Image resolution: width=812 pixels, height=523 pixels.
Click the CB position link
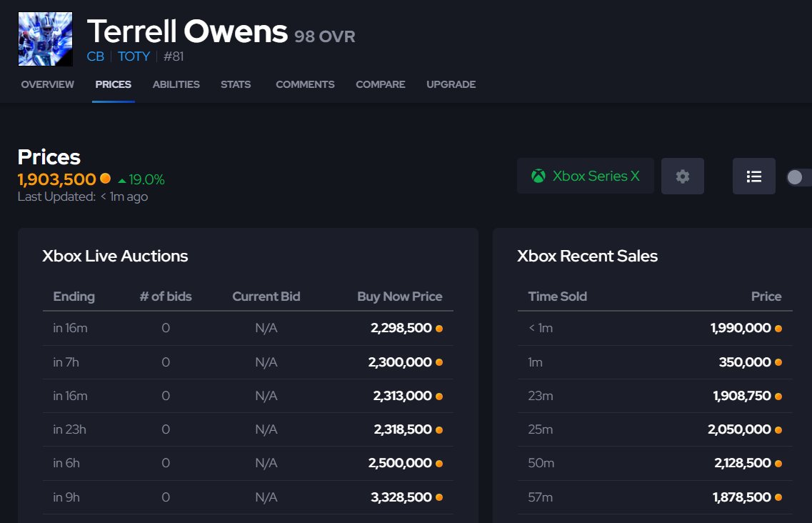point(95,56)
